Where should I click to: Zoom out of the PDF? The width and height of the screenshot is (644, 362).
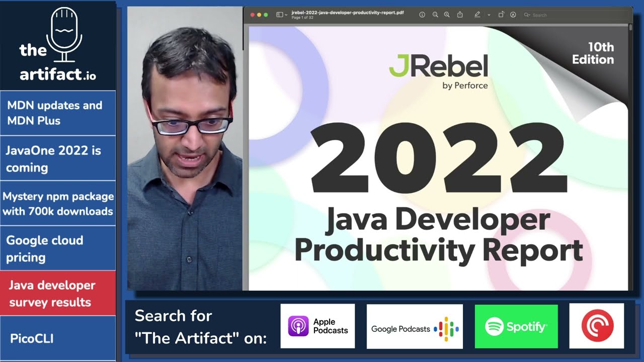point(435,15)
